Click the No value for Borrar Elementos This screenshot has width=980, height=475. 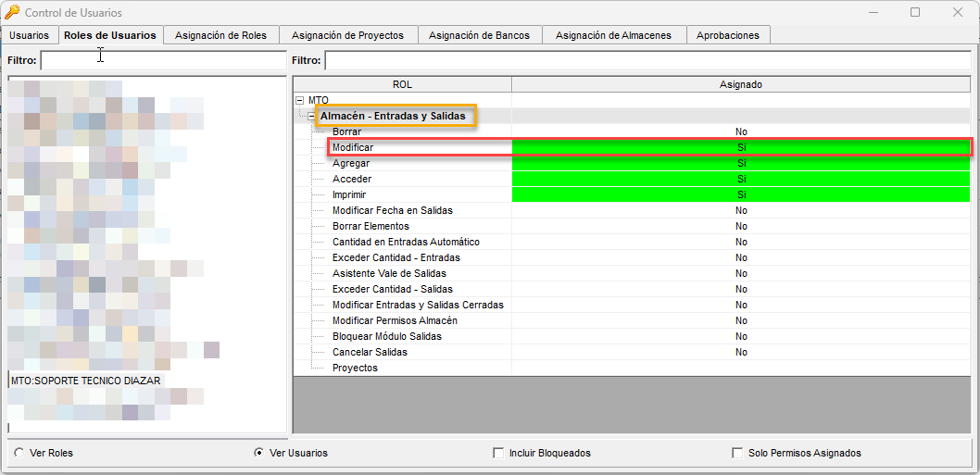click(741, 226)
